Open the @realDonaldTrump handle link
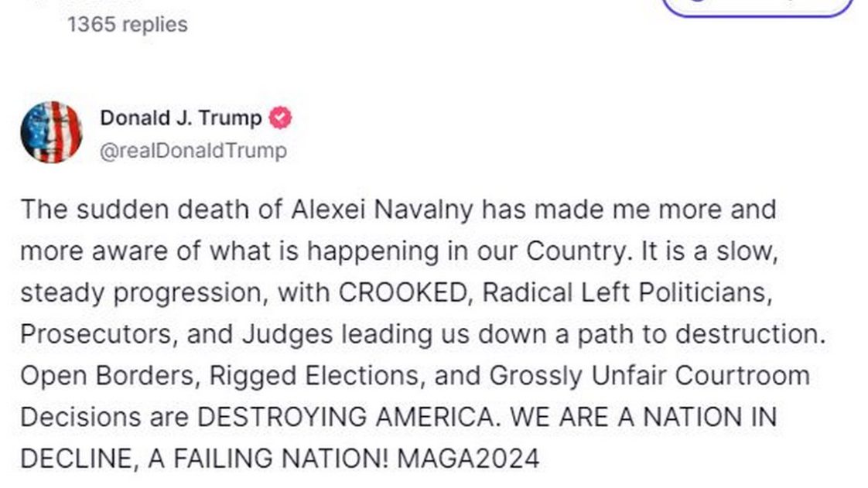The width and height of the screenshot is (868, 488). point(193,150)
